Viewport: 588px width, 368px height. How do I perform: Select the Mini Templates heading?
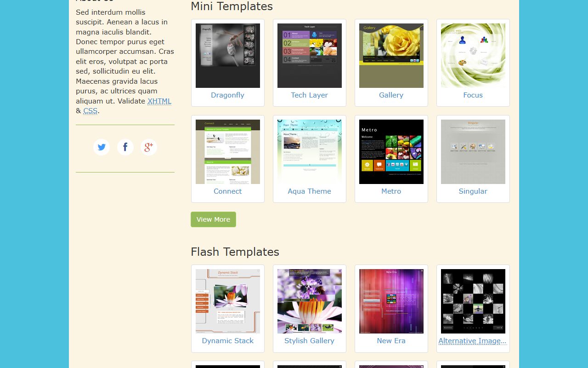(232, 6)
